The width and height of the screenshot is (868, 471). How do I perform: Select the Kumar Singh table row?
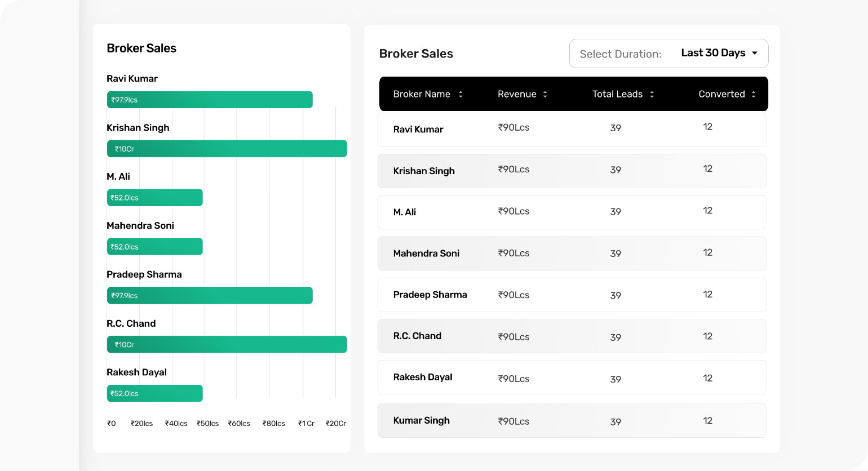pyautogui.click(x=572, y=420)
